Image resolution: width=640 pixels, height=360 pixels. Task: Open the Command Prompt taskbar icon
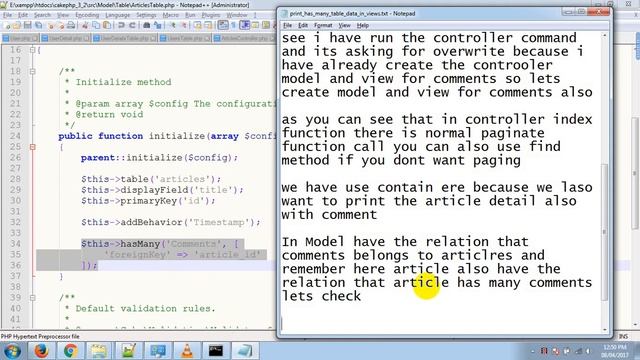pos(216,351)
